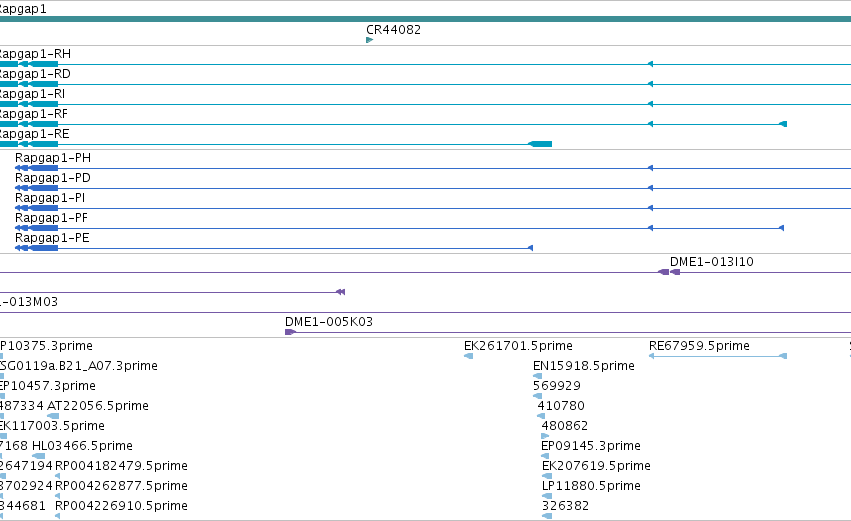This screenshot has height=521, width=851.
Task: Open the Rapgap1-RD transcript label
Action: click(x=34, y=74)
